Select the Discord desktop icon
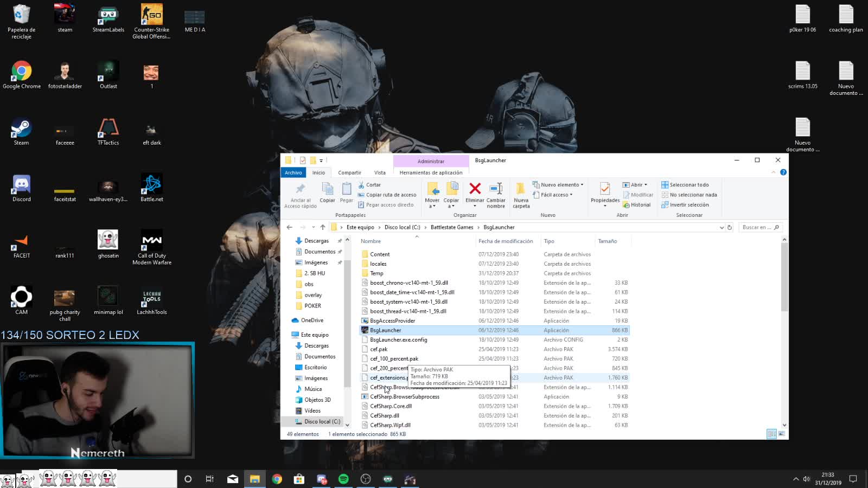 click(x=22, y=188)
